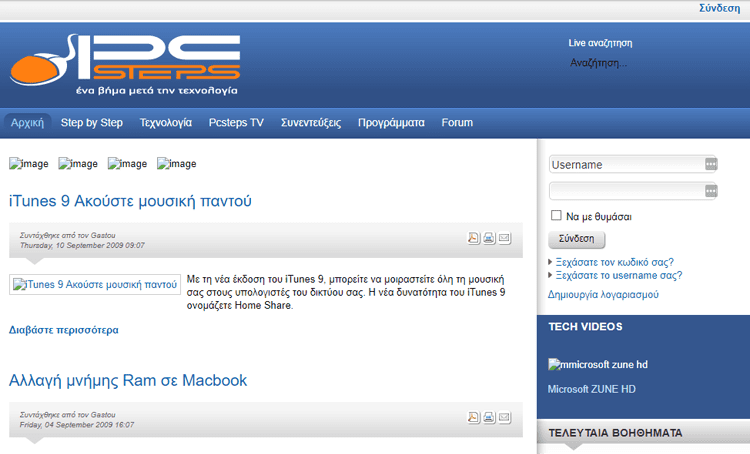750x454 pixels.
Task: Click the fourth broken image thumbnail
Action: (x=176, y=164)
